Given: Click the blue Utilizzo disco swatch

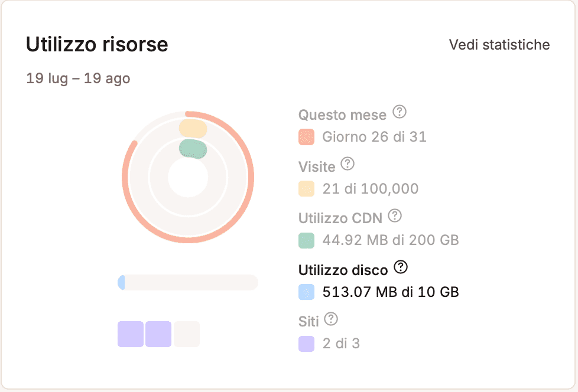Looking at the screenshot, I should [x=306, y=292].
